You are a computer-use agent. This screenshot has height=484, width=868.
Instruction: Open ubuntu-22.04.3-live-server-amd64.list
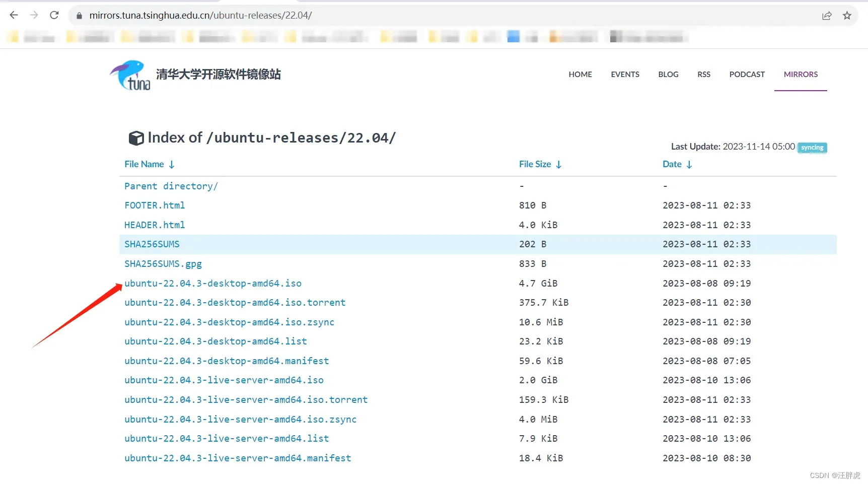point(227,439)
